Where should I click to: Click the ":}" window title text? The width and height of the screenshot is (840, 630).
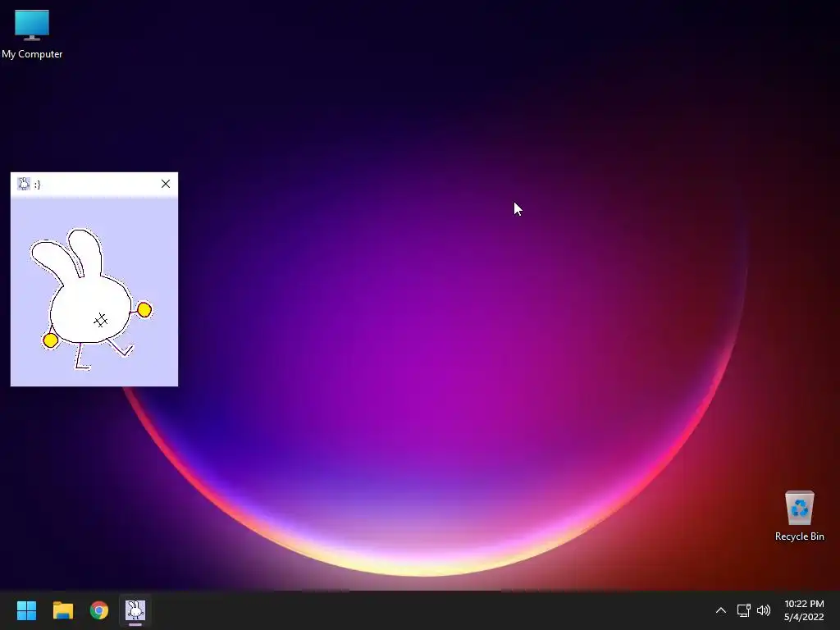pyautogui.click(x=37, y=185)
